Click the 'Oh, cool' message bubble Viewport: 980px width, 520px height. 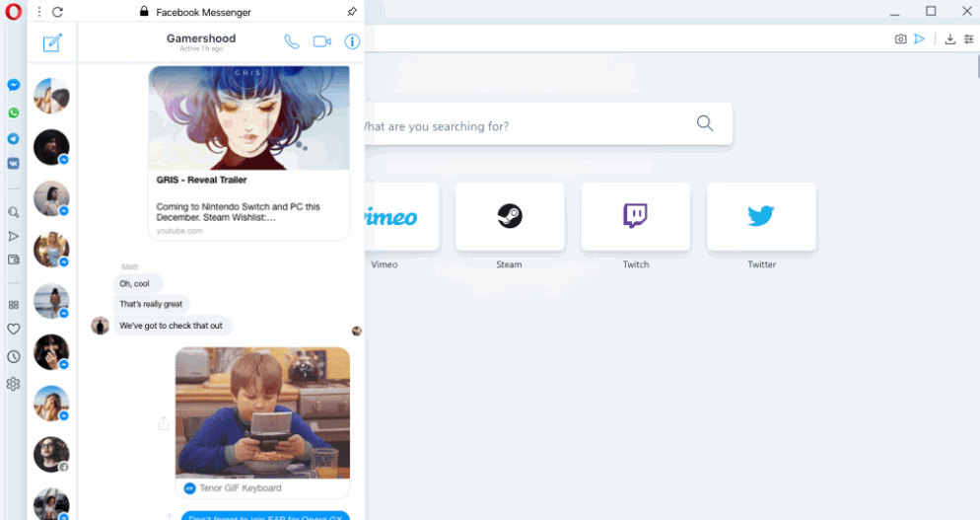click(x=138, y=283)
